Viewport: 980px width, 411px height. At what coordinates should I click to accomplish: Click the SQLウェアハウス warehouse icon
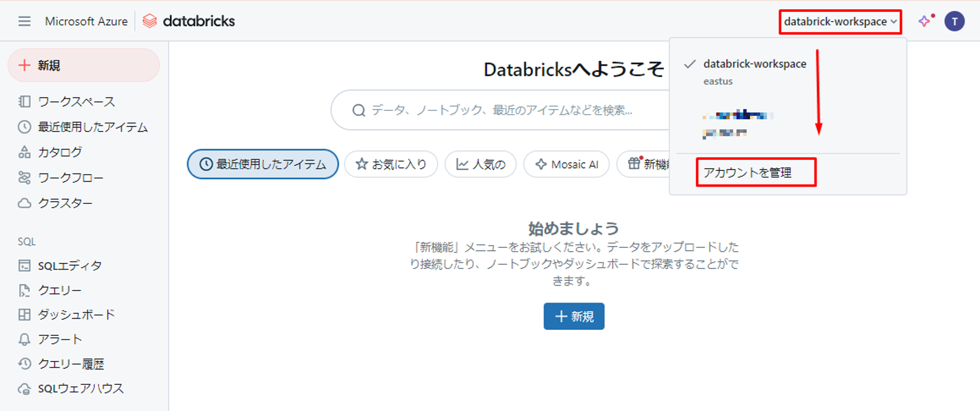click(24, 389)
